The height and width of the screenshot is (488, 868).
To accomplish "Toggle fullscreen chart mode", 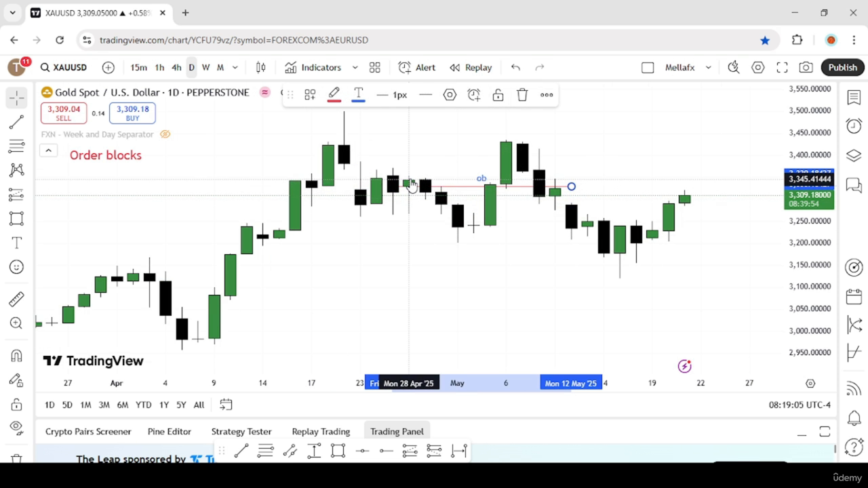I will (x=782, y=67).
